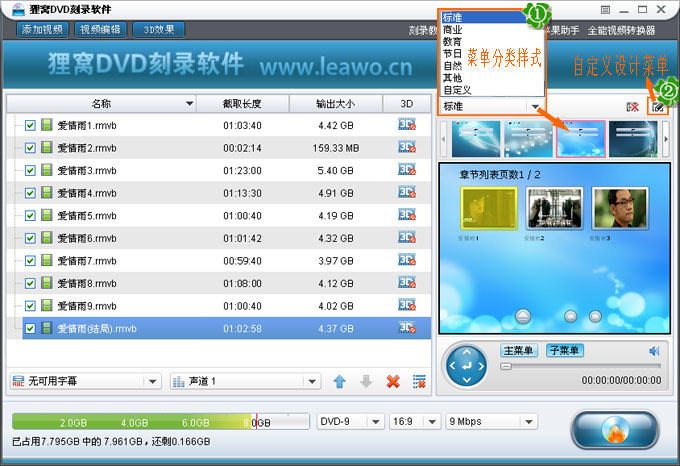Switch preview to 子菜单
The image size is (680, 466).
pos(564,350)
